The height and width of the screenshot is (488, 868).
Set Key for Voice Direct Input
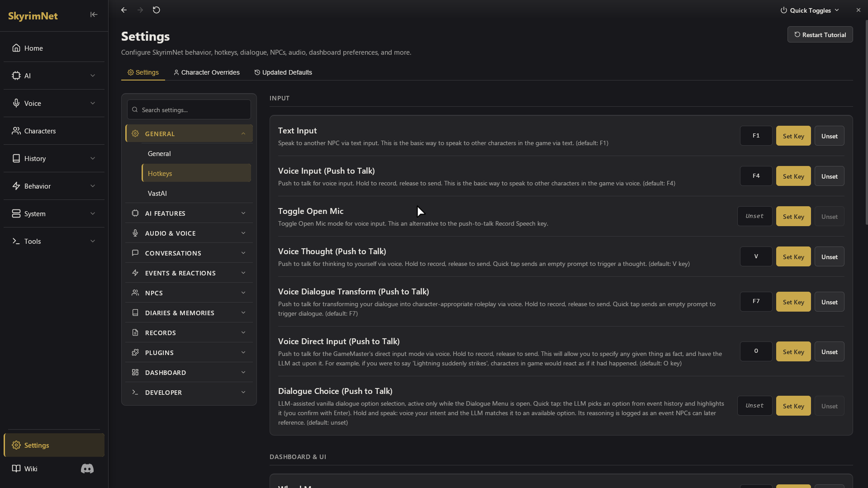tap(793, 351)
